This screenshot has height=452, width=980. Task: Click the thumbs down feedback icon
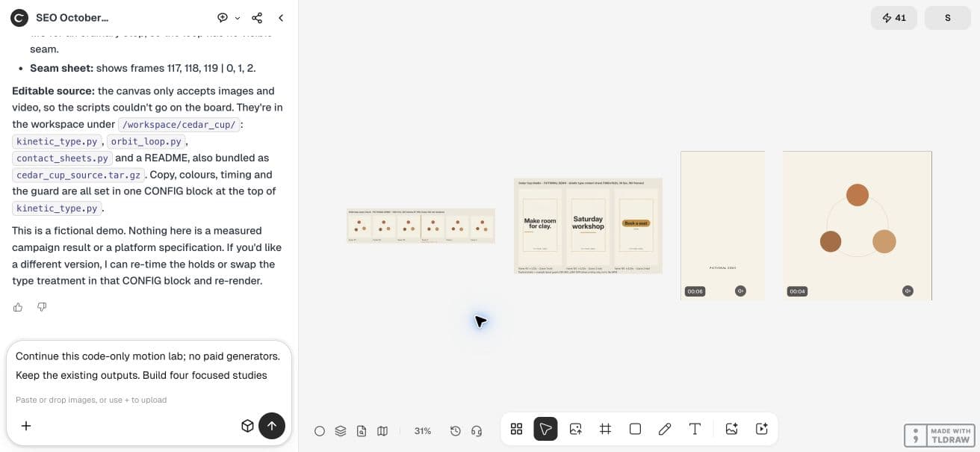[42, 307]
